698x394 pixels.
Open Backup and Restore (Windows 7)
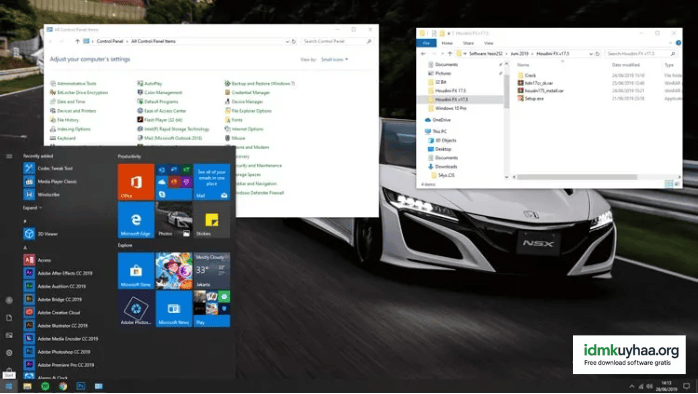260,84
